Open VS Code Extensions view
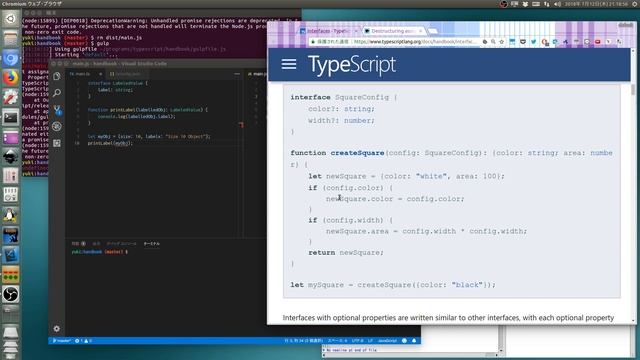Image resolution: width=640 pixels, height=360 pixels. (x=57, y=143)
